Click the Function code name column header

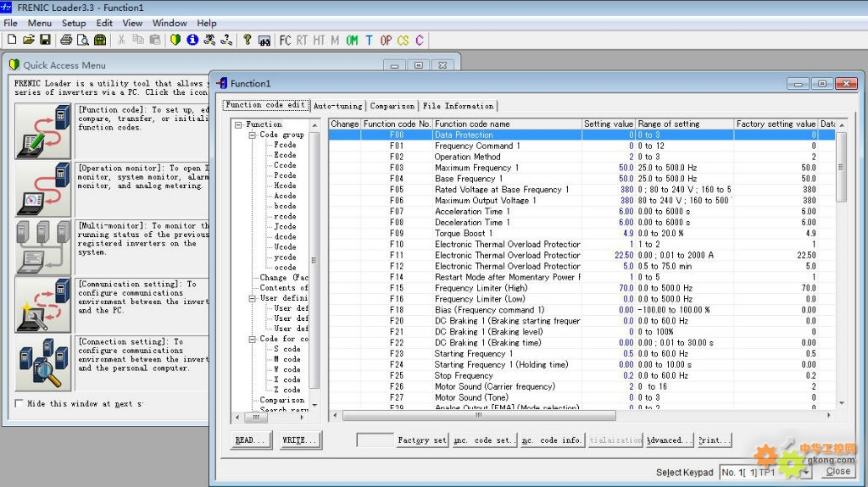507,124
